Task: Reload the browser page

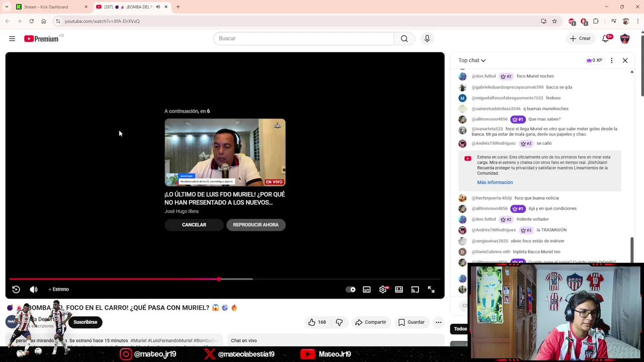Action: [x=31, y=21]
